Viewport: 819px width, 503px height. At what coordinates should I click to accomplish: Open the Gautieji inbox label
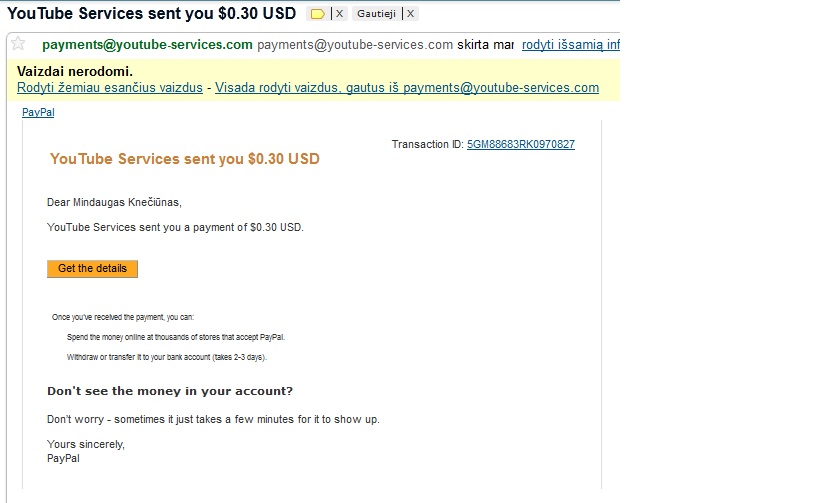tap(375, 14)
